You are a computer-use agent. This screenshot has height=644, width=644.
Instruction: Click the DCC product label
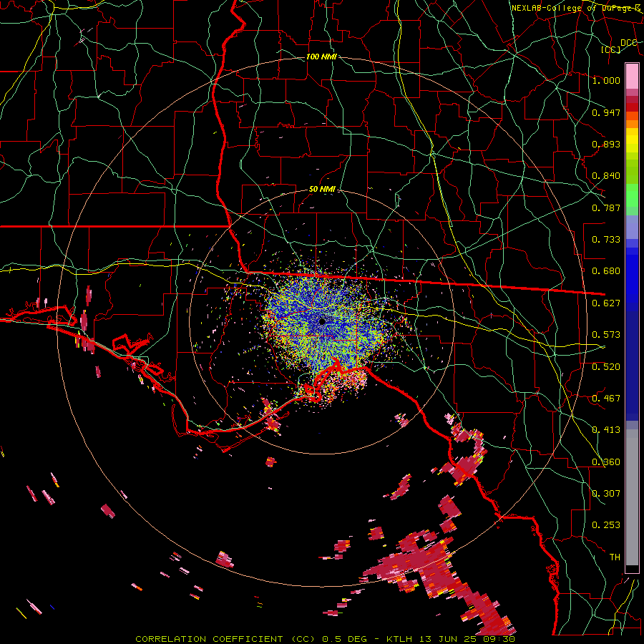(x=629, y=42)
